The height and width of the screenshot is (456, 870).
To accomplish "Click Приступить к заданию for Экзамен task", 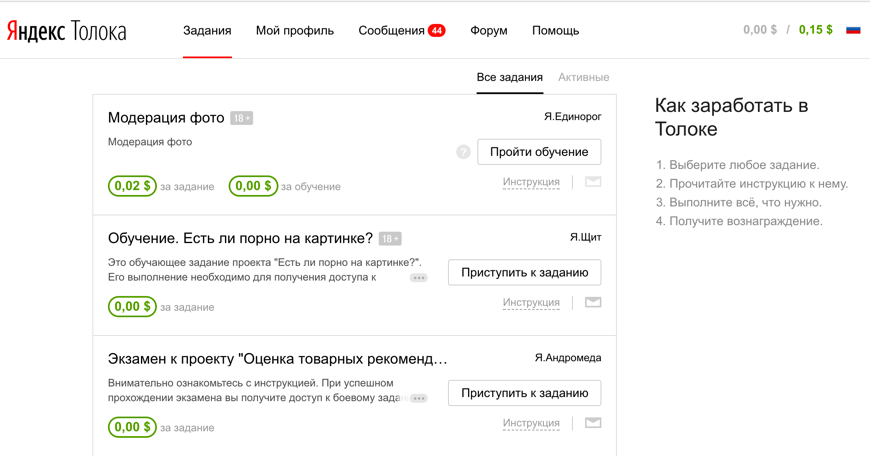I will pos(524,393).
